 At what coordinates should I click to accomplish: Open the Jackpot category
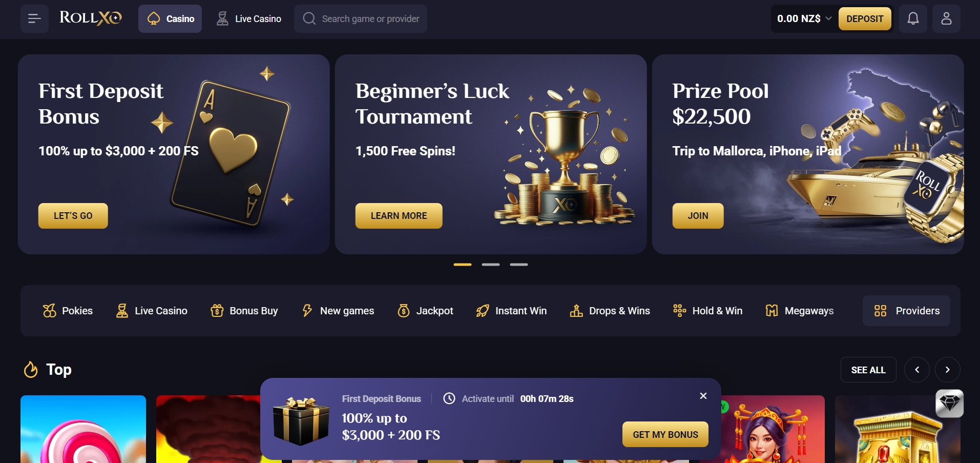425,311
